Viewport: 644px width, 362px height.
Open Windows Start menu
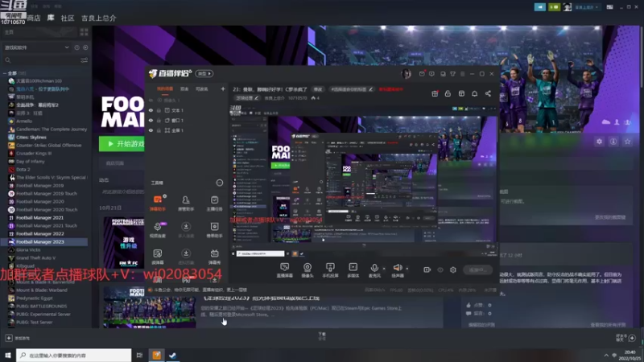click(8, 355)
